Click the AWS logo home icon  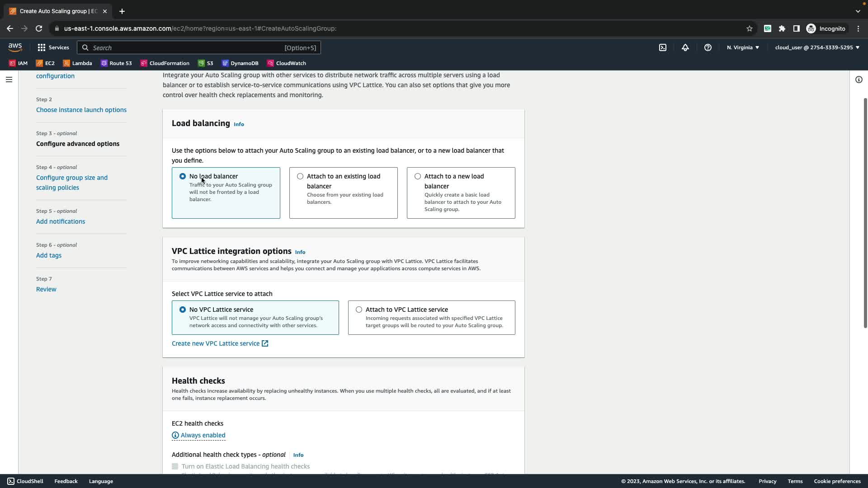(x=15, y=47)
